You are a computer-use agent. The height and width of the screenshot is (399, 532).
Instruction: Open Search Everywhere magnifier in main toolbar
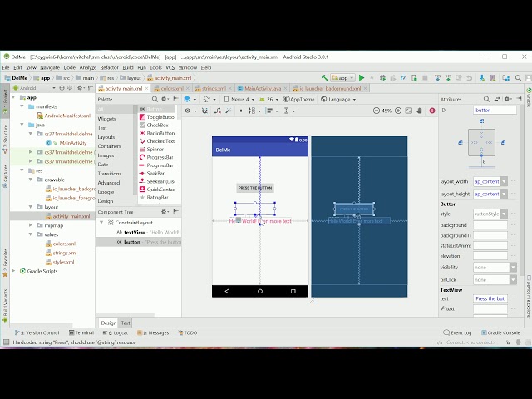[x=518, y=78]
